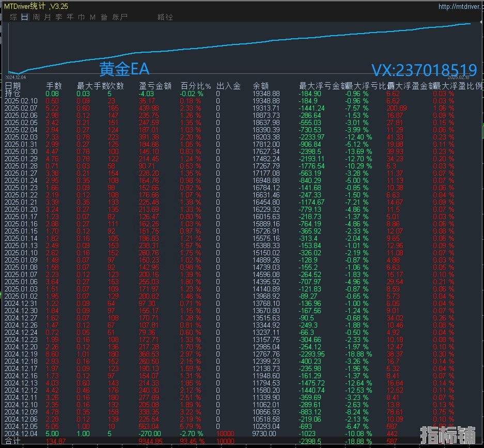Click the loss value -270.00
Screen dimensions: 484x448
click(x=150, y=434)
